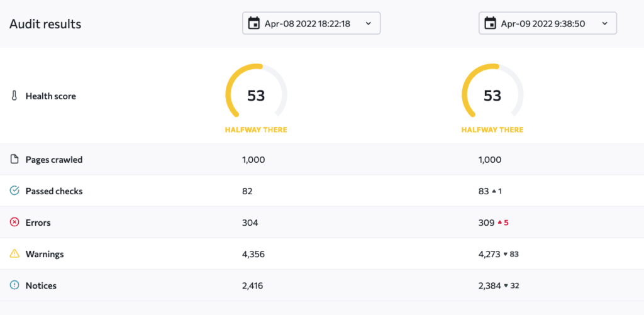
Task: Click the left health score gauge
Action: (x=256, y=96)
